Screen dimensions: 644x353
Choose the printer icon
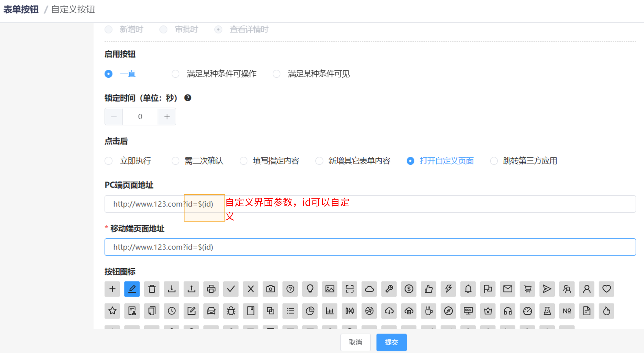[x=211, y=289]
